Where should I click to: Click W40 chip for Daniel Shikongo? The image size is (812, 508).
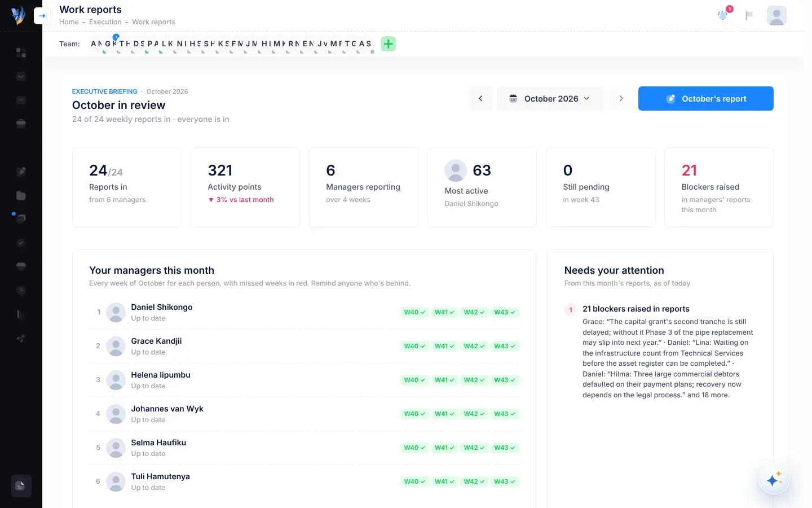[414, 312]
